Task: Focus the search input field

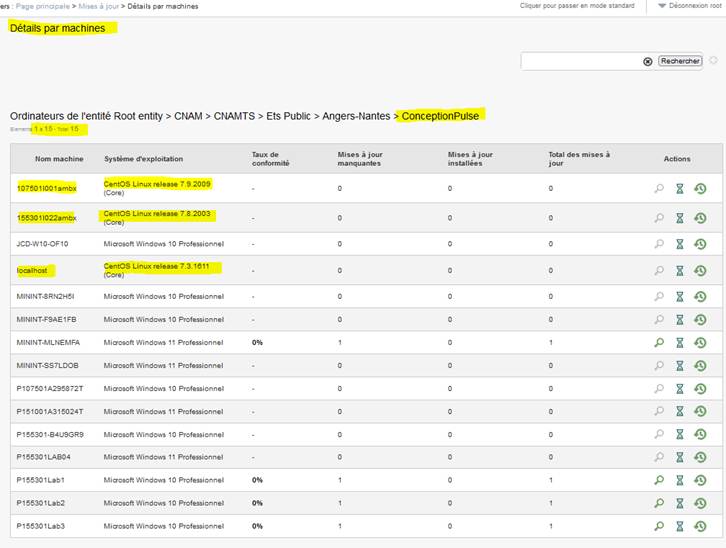Action: pyautogui.click(x=580, y=61)
